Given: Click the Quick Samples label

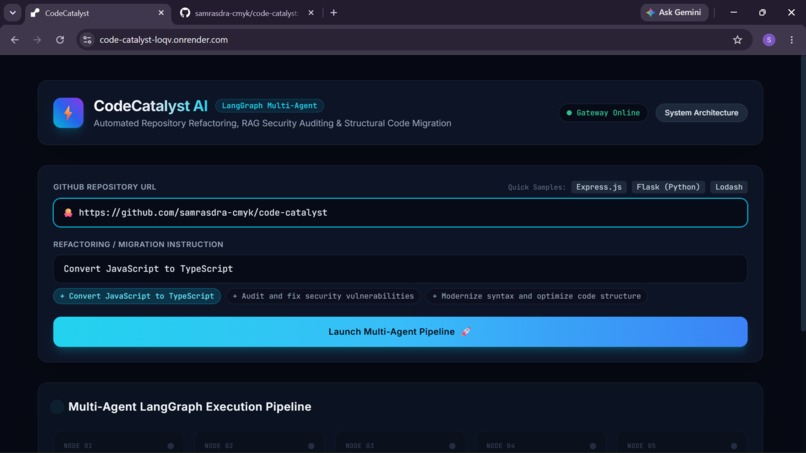Looking at the screenshot, I should point(537,187).
